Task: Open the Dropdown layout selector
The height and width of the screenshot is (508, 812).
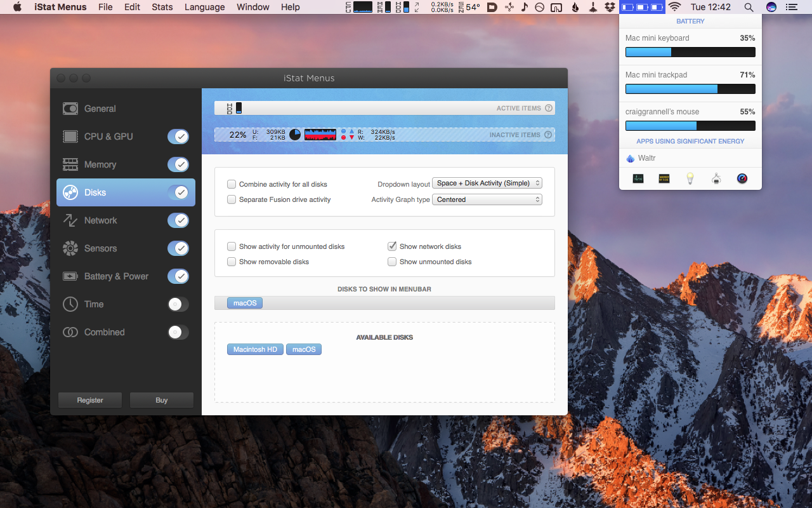Action: tap(487, 183)
